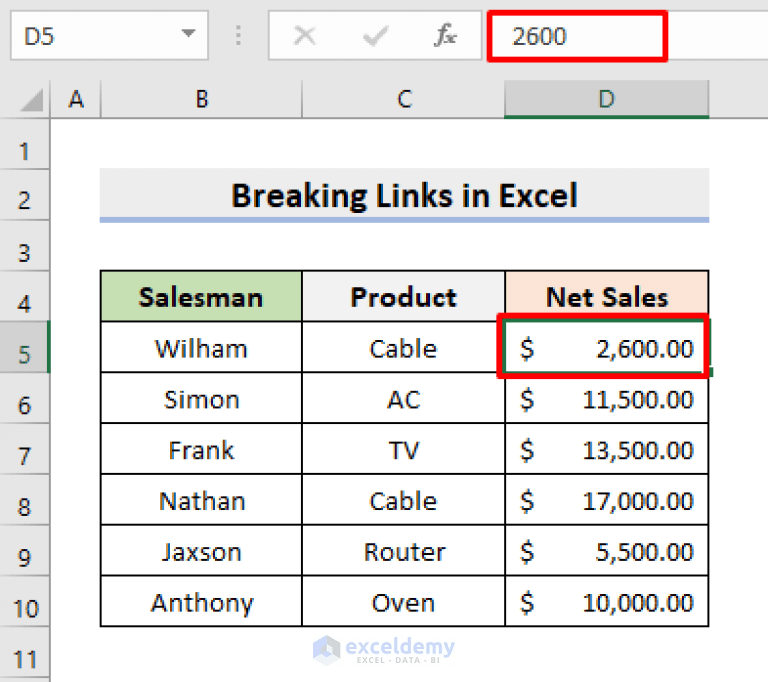Select the Frank cell

(201, 450)
